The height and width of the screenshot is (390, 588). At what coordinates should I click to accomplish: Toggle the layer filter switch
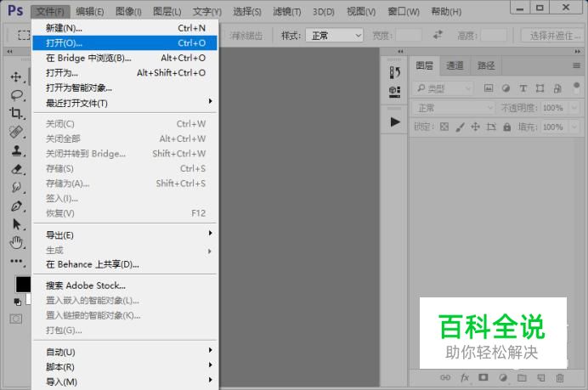pyautogui.click(x=577, y=88)
